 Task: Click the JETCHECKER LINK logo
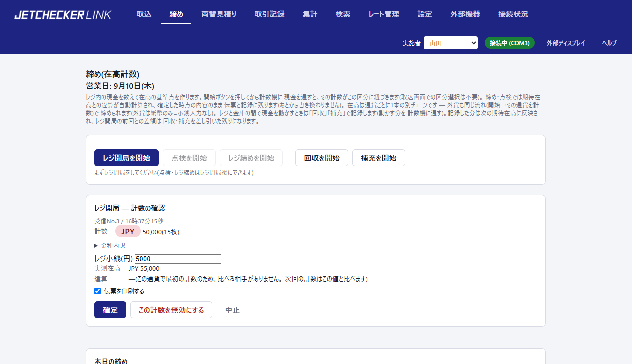coord(63,15)
